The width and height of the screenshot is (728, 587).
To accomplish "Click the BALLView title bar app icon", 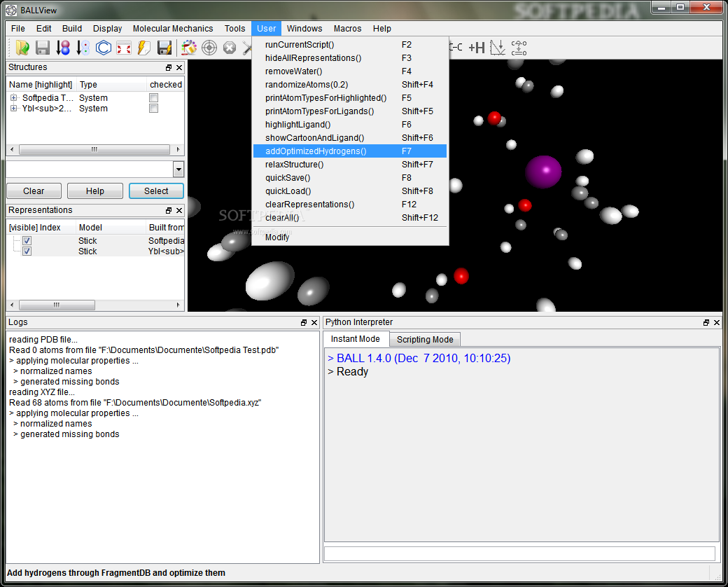I will (11, 10).
